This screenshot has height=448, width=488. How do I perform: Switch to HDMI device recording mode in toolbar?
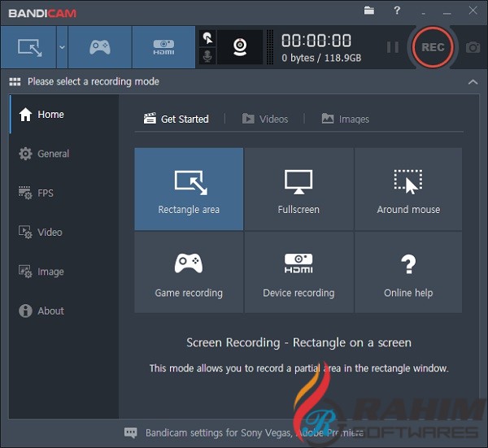coord(163,47)
